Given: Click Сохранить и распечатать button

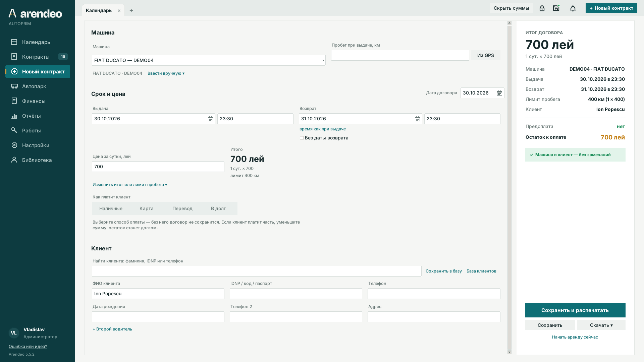Looking at the screenshot, I should 575,310.
